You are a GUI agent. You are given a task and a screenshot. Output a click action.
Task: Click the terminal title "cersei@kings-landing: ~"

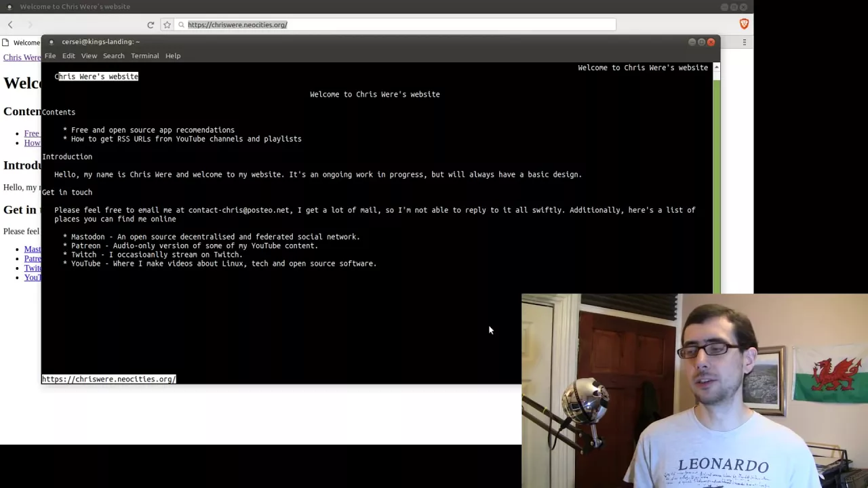pyautogui.click(x=100, y=42)
